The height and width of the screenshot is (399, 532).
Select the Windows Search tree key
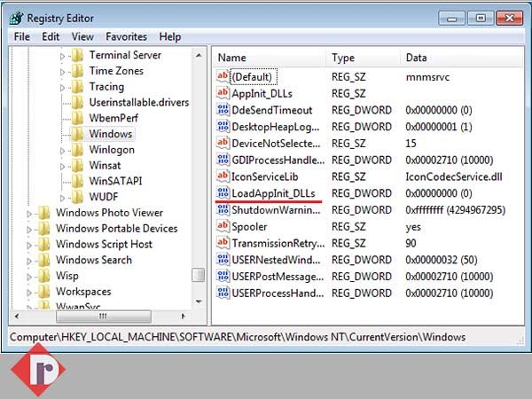pos(94,260)
